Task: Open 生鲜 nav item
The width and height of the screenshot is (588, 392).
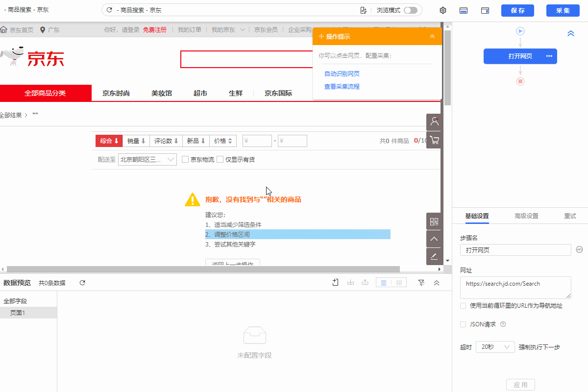Action: click(x=236, y=93)
